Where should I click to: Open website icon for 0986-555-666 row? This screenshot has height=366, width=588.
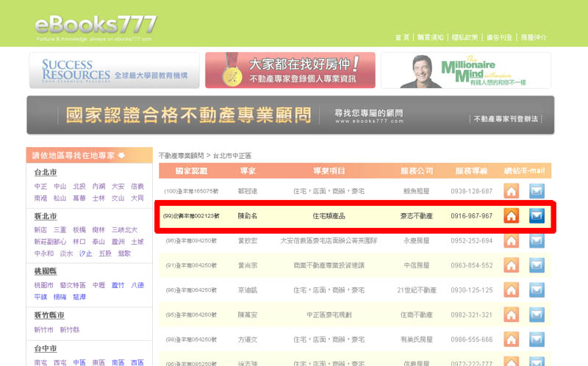(x=511, y=340)
